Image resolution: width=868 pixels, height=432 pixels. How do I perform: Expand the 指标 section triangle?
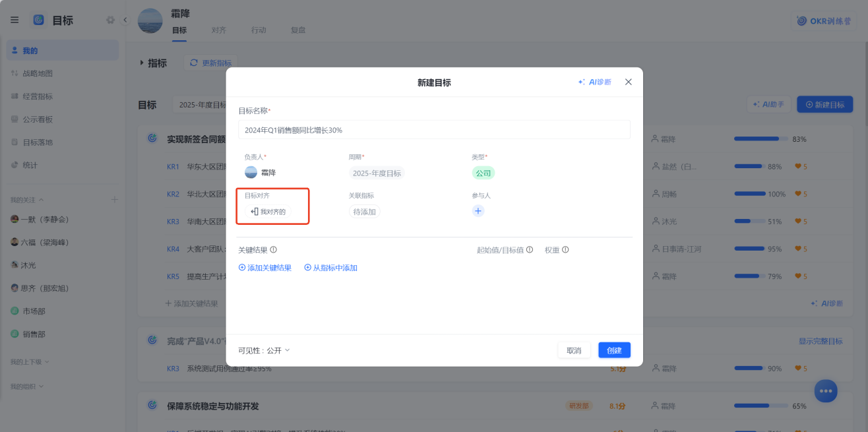point(142,63)
